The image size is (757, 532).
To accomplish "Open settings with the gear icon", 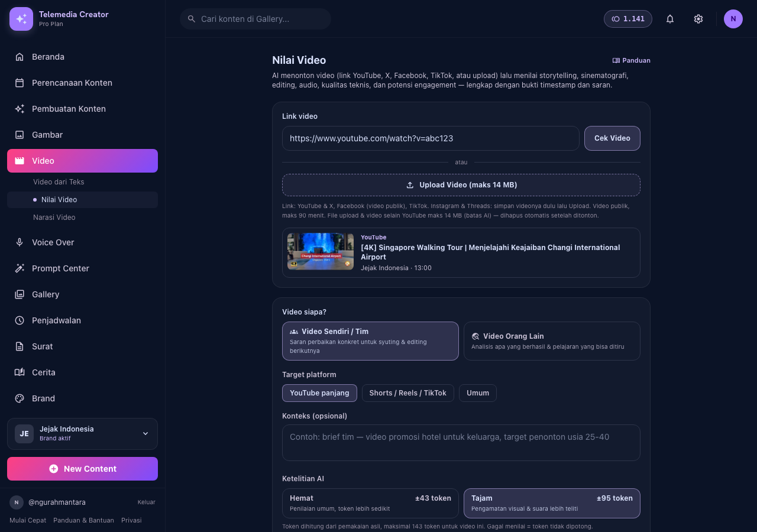I will [698, 19].
